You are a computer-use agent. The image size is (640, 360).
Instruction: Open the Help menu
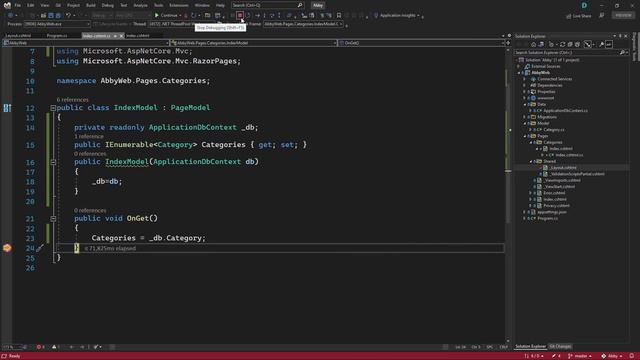tap(220, 5)
